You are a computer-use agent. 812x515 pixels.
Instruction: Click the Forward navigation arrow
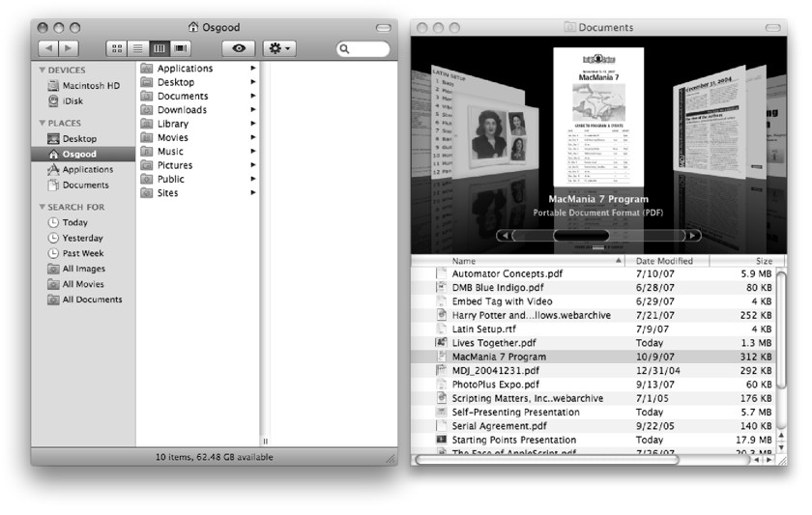(x=68, y=47)
